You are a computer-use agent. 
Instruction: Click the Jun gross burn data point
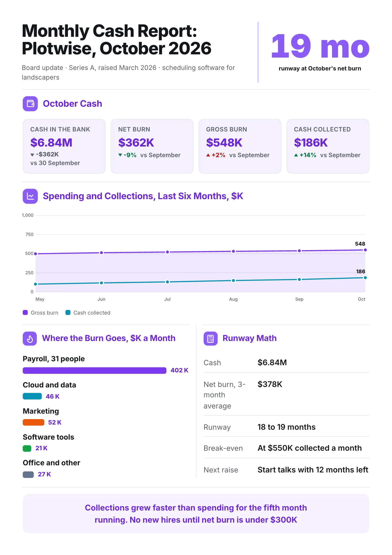pos(101,253)
